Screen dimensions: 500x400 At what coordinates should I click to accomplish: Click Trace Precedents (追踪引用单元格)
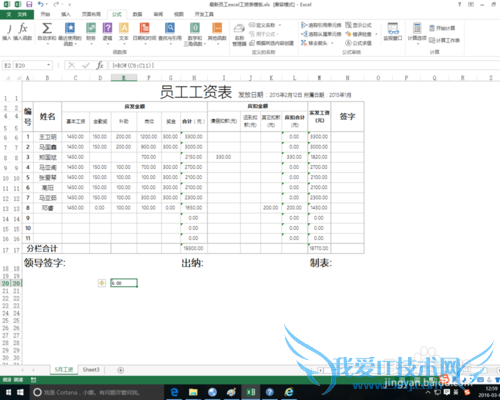321,25
